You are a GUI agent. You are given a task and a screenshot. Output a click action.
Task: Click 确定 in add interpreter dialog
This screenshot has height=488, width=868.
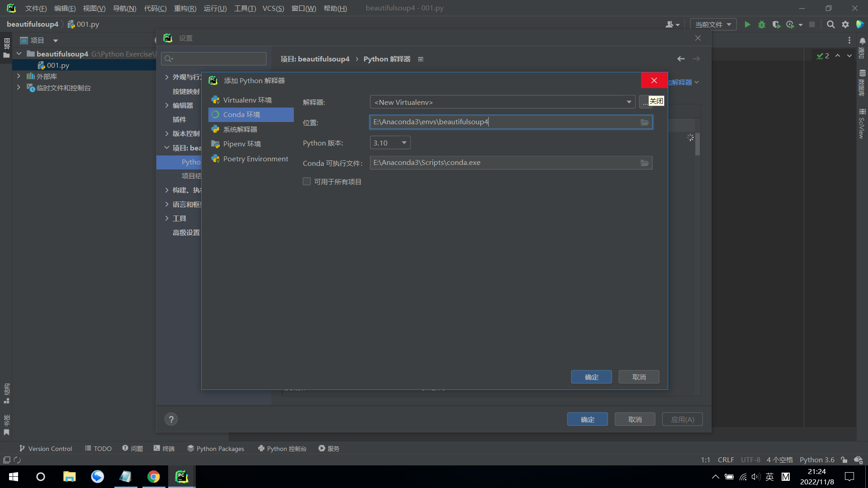(591, 377)
